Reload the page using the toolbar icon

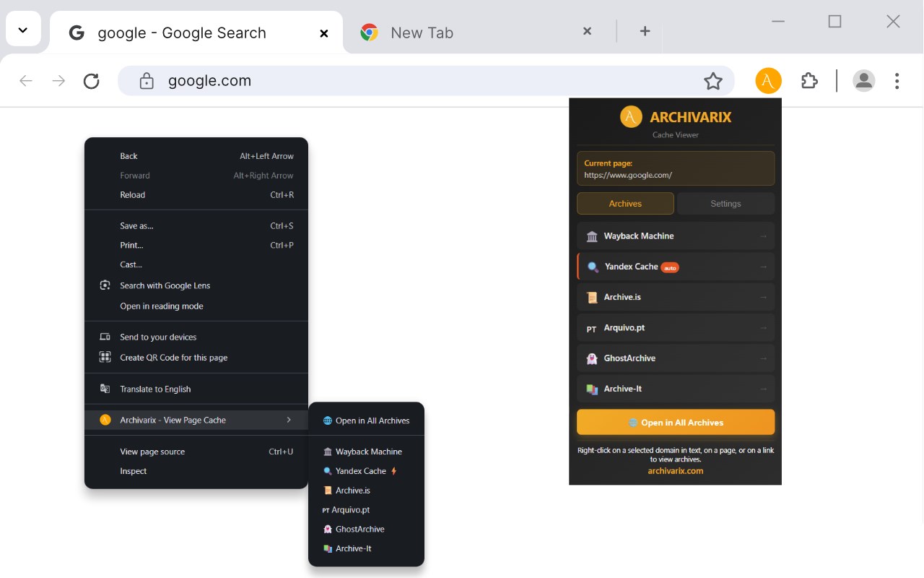[x=92, y=81]
